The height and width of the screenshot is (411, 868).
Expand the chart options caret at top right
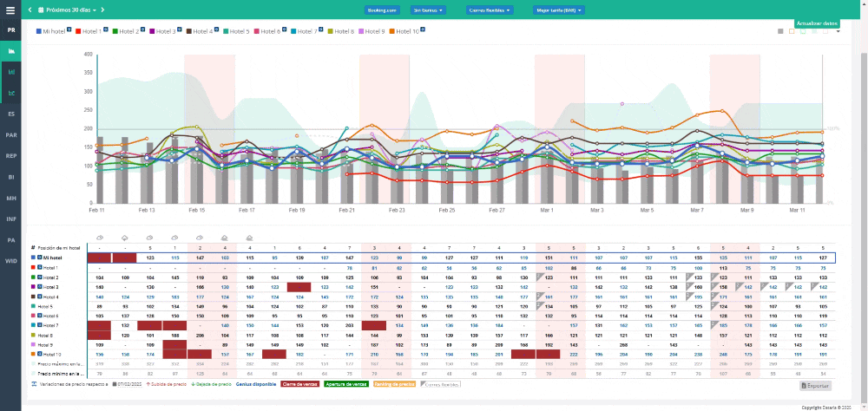[x=838, y=31]
